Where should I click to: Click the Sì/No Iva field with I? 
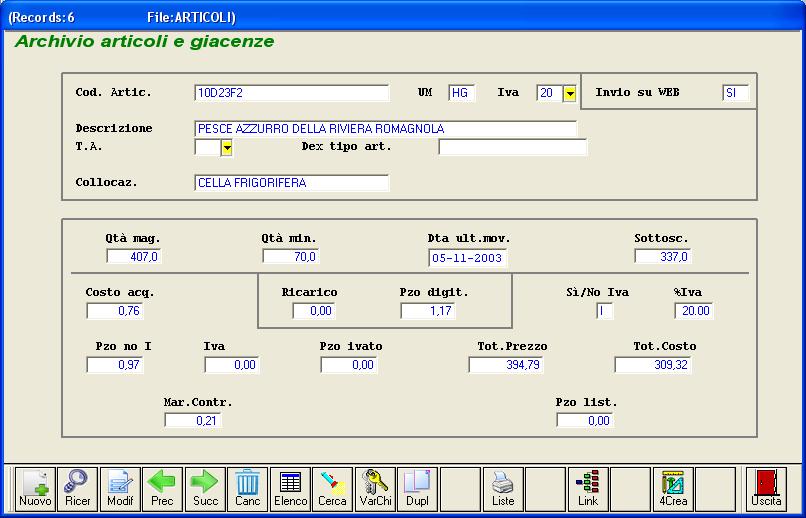[x=604, y=311]
